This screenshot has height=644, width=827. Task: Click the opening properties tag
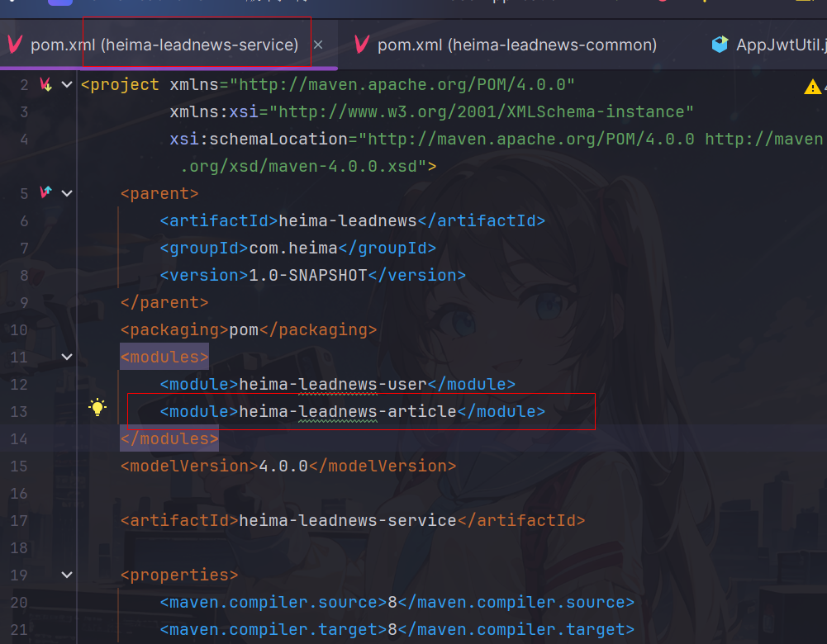(179, 575)
